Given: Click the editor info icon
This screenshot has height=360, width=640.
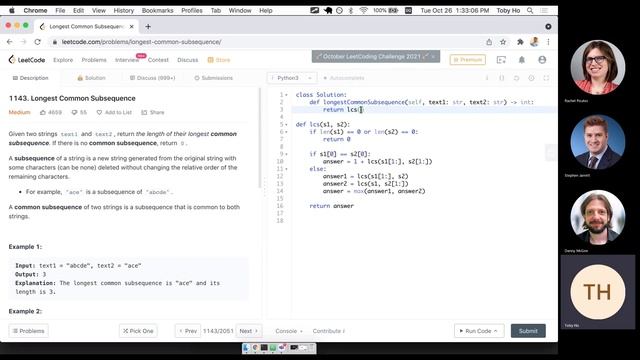Looking at the screenshot, I should click(x=487, y=78).
